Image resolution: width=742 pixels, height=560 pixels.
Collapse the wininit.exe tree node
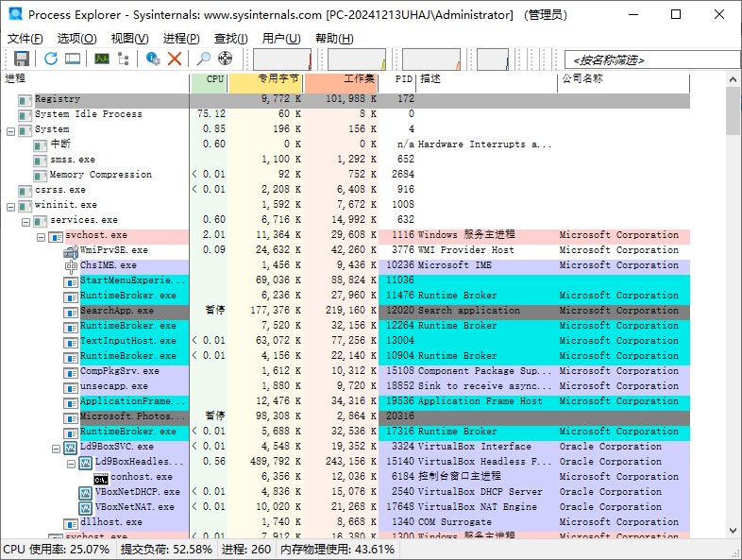[x=11, y=208]
